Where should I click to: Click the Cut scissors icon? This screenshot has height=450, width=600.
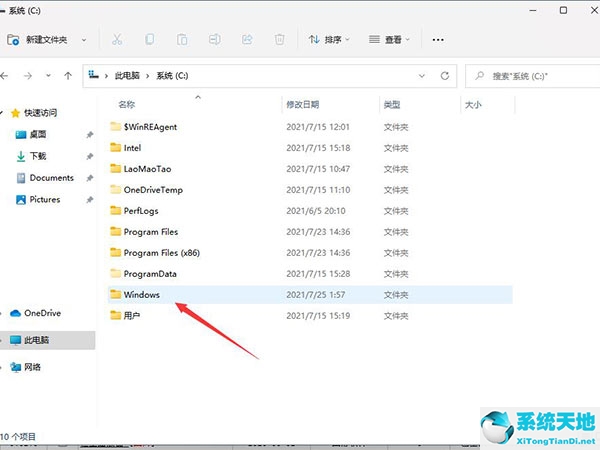point(117,39)
